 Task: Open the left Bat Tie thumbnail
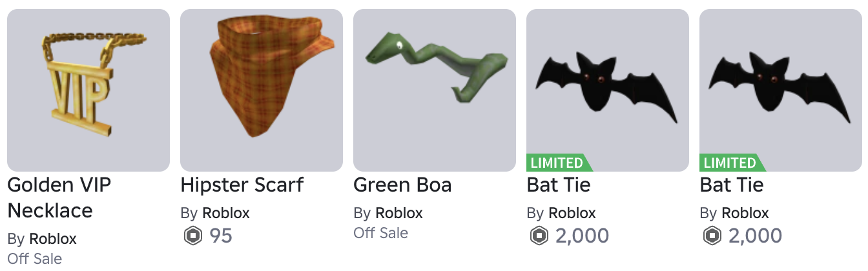coord(608,90)
